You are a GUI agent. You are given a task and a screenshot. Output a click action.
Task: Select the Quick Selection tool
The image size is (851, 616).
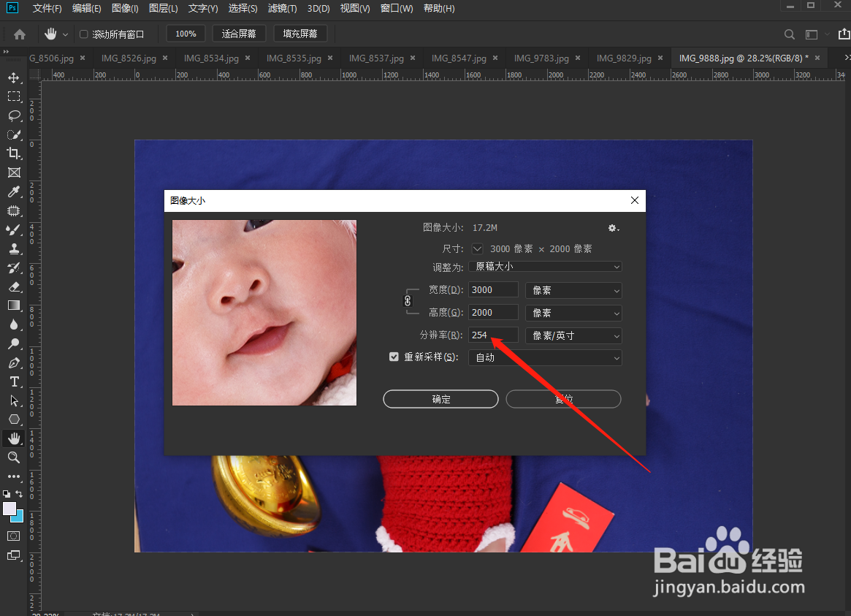coord(14,134)
